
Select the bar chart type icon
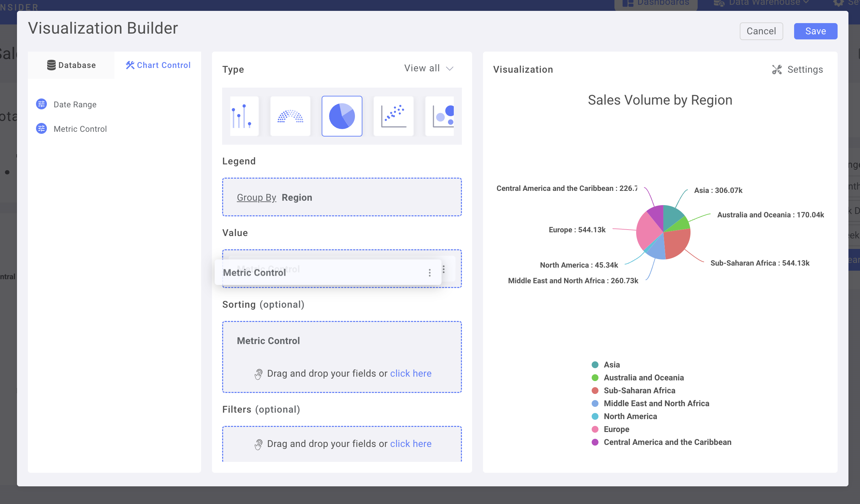pyautogui.click(x=242, y=116)
